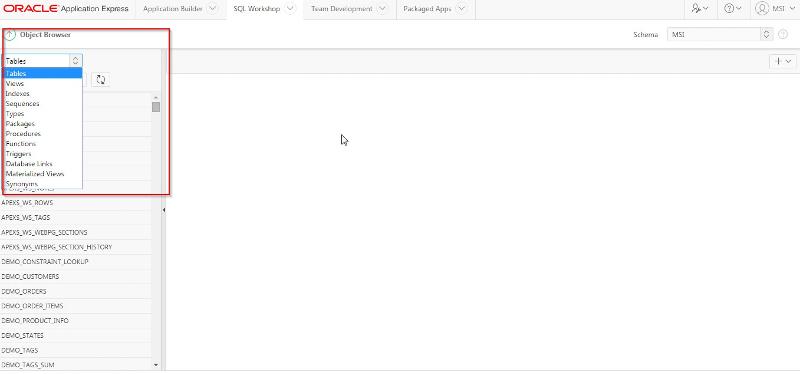
Task: Expand the Application Builder chevron
Action: 213,9
